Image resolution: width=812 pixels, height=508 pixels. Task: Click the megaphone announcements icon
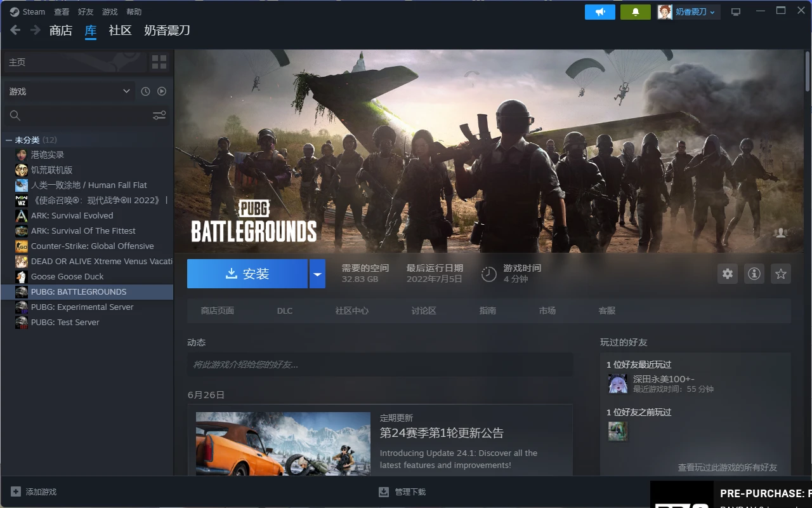pyautogui.click(x=600, y=11)
